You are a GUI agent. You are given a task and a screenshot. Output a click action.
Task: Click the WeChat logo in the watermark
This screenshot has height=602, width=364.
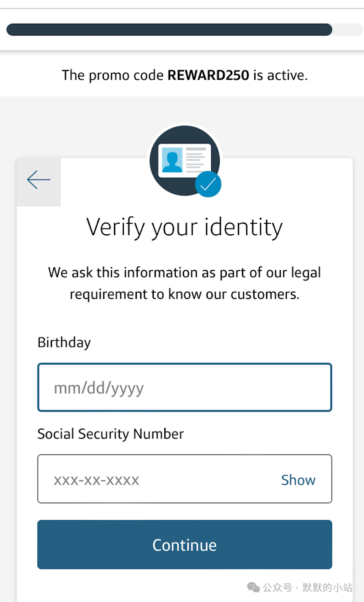pos(253,587)
